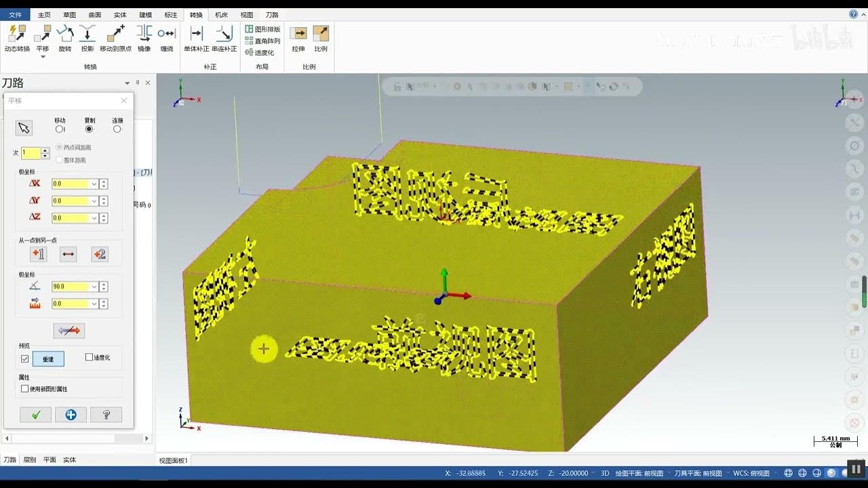This screenshot has height=488, width=868.
Task: Select the 移动 (Move) radio button
Action: coord(60,129)
